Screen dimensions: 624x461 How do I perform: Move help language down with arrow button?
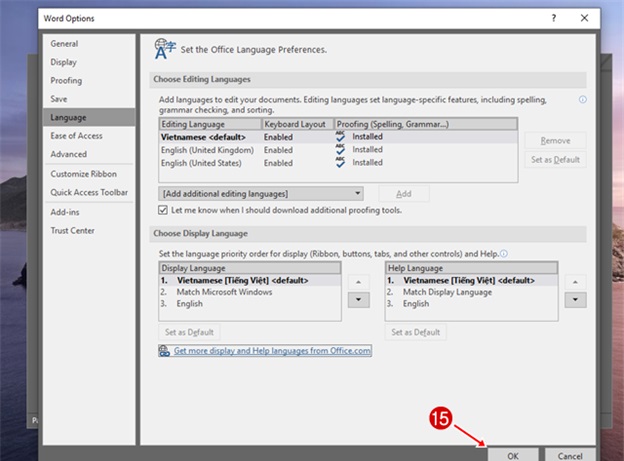coord(577,300)
